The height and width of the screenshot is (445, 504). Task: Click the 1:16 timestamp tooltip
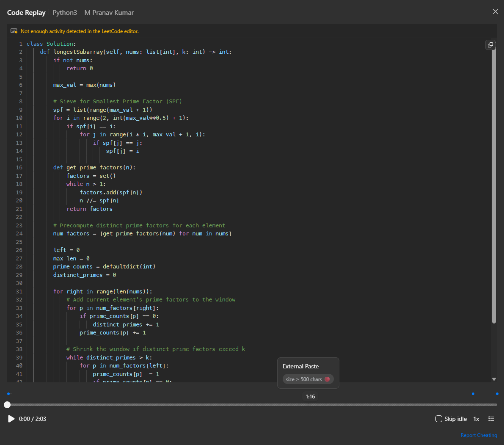(x=310, y=396)
